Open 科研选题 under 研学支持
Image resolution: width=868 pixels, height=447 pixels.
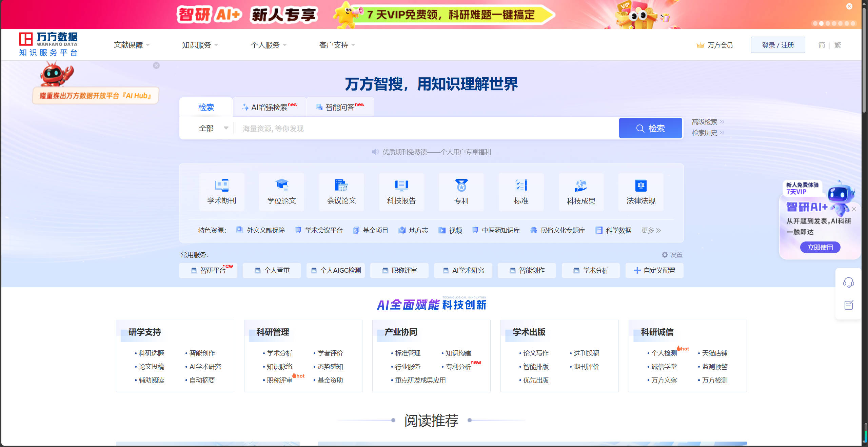[151, 353]
